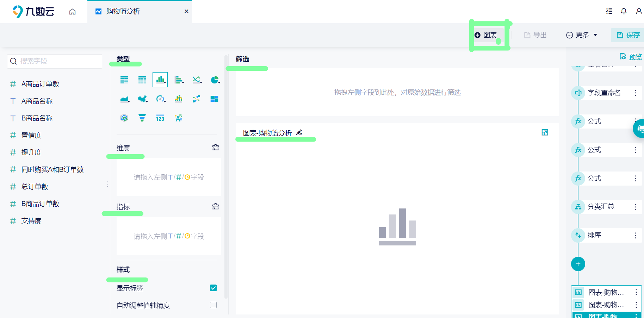Click the 九数云 logo
The image size is (644, 318).
point(33,12)
